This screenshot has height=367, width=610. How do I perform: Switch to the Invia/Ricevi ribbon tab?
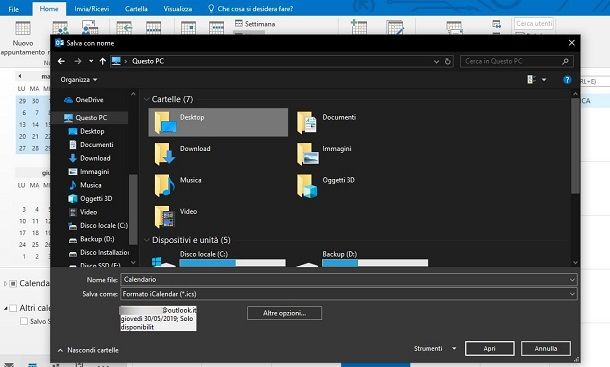pyautogui.click(x=92, y=9)
